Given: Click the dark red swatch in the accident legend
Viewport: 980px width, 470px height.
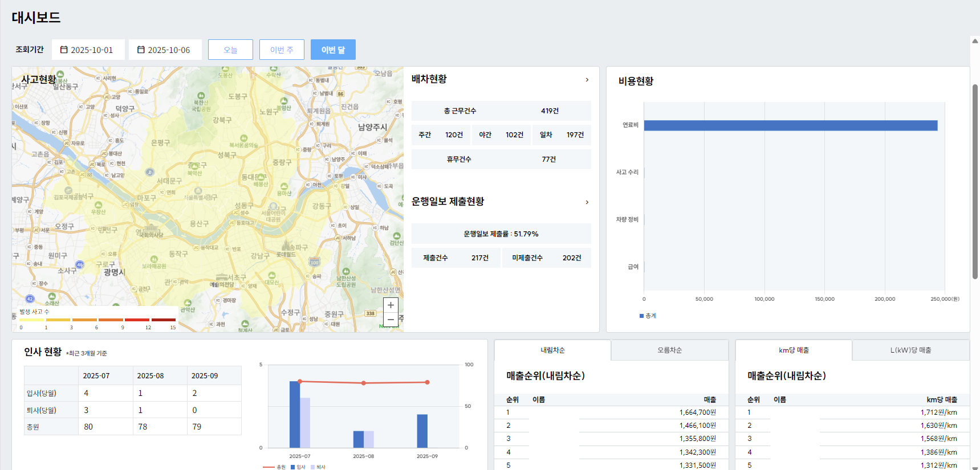Looking at the screenshot, I should pyautogui.click(x=164, y=320).
